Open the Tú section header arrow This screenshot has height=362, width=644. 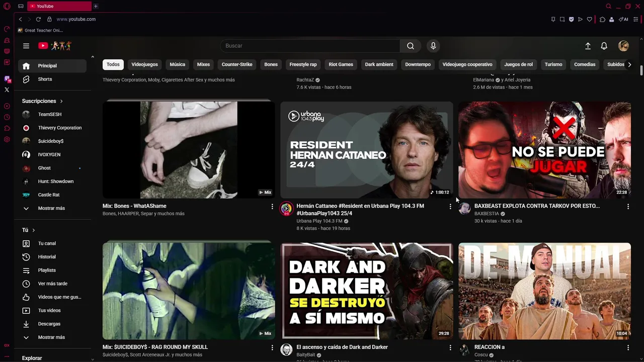34,230
